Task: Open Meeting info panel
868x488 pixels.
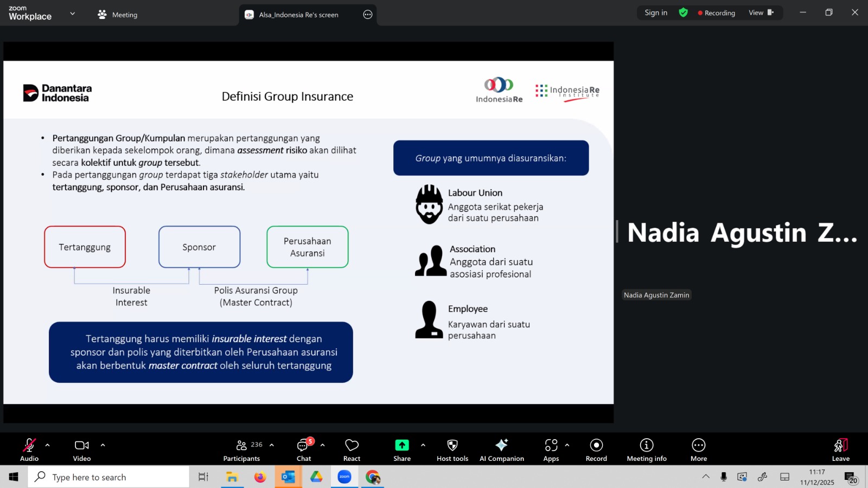Action: [646, 450]
